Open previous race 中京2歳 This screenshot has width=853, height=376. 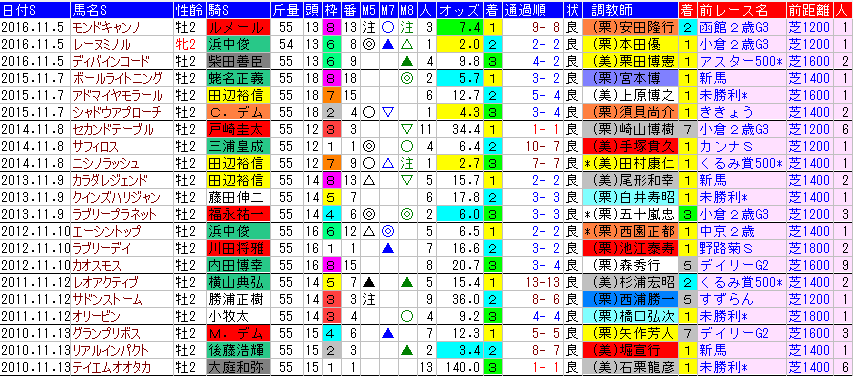[727, 232]
